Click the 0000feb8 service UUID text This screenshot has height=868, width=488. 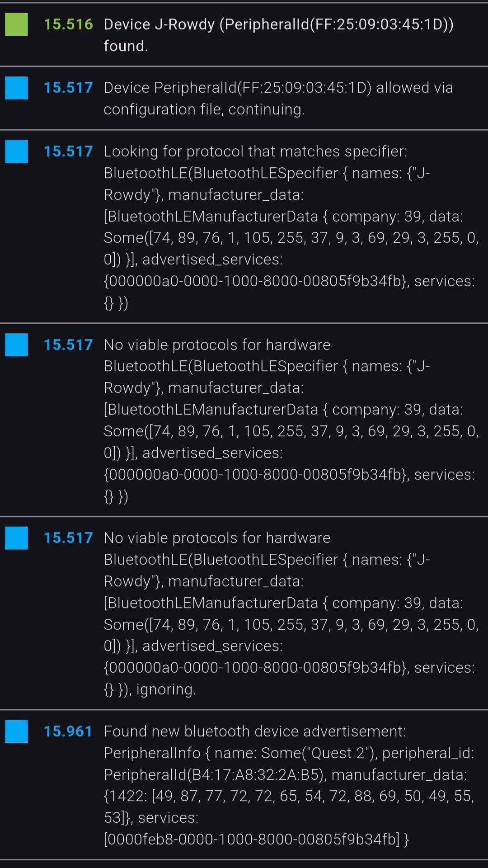coord(252,840)
